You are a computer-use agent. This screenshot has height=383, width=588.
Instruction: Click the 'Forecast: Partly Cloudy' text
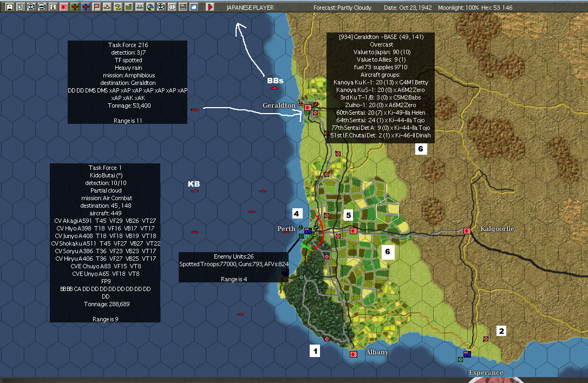tap(342, 8)
